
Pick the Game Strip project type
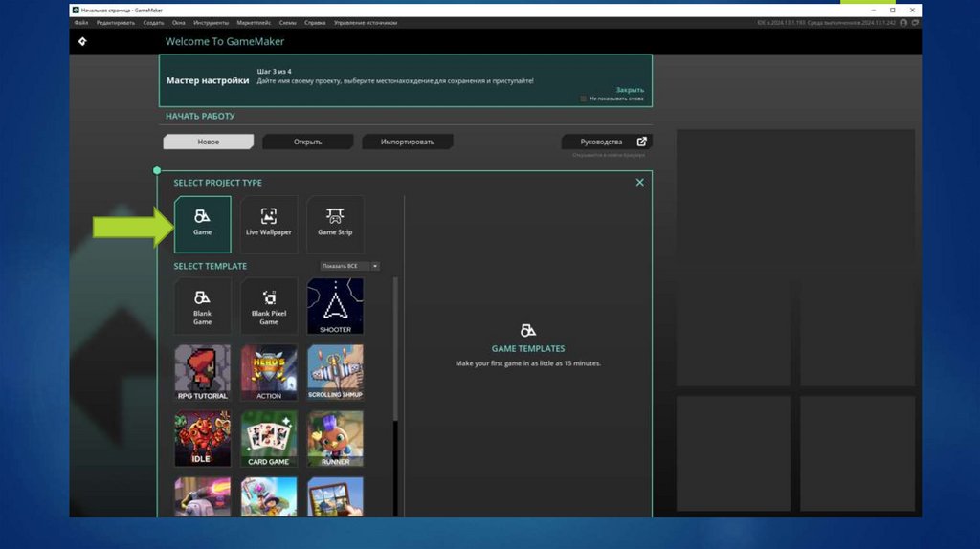click(x=335, y=224)
